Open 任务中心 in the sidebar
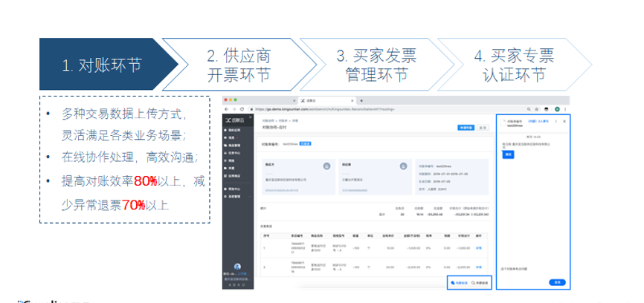The height and width of the screenshot is (303, 644). point(231,153)
